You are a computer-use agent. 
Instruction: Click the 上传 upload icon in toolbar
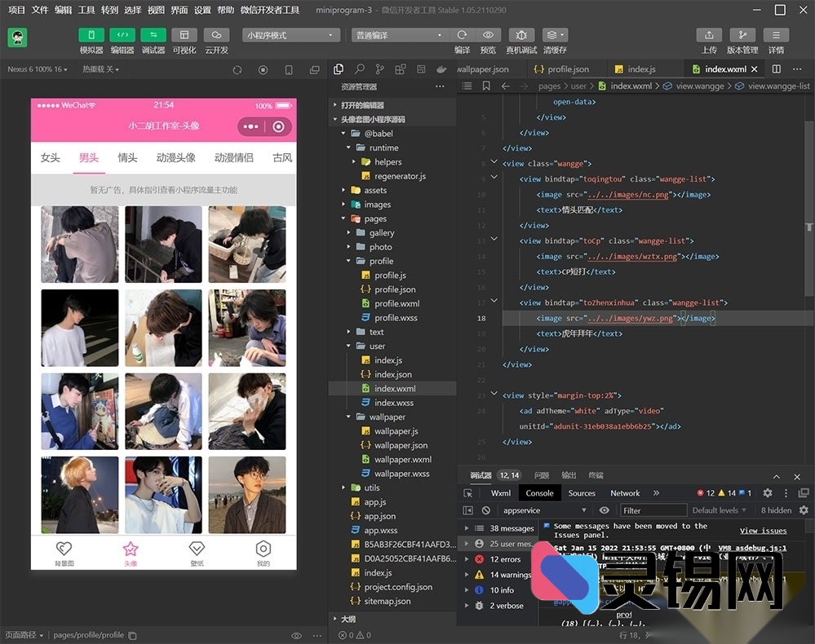tap(709, 35)
